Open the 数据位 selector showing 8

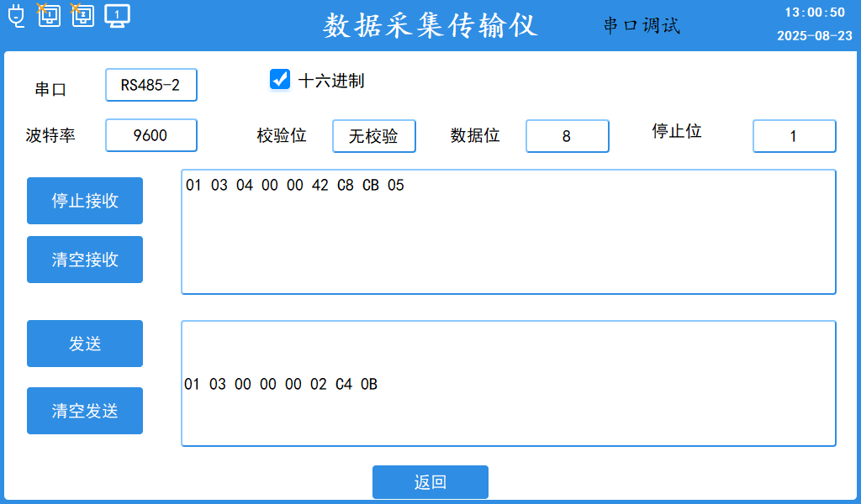pos(568,136)
